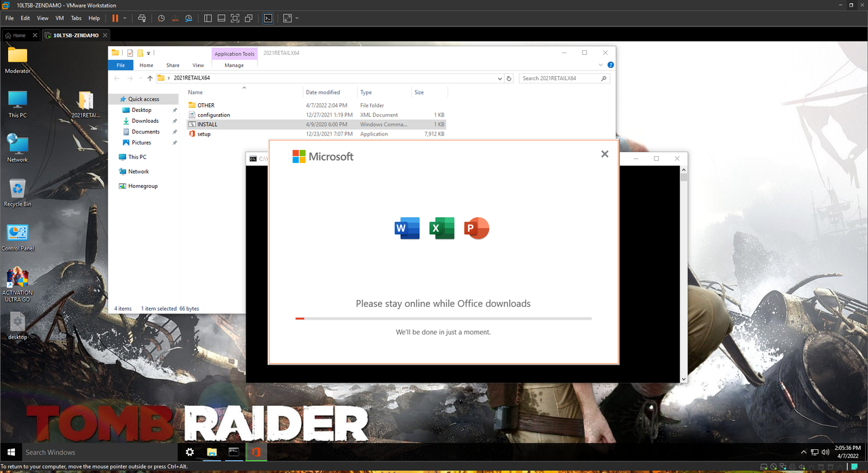The height and width of the screenshot is (473, 868).
Task: Click the Search 2021RETAILX64 input field
Action: point(564,78)
